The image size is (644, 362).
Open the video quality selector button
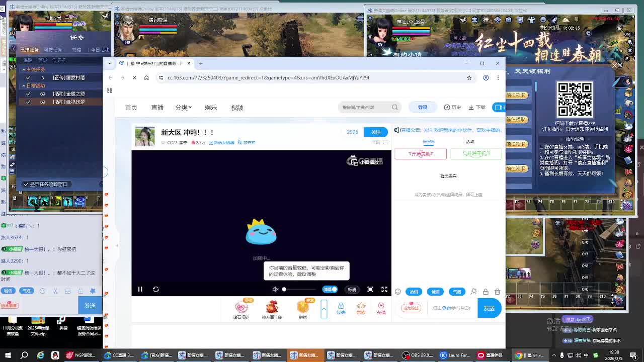click(x=352, y=290)
